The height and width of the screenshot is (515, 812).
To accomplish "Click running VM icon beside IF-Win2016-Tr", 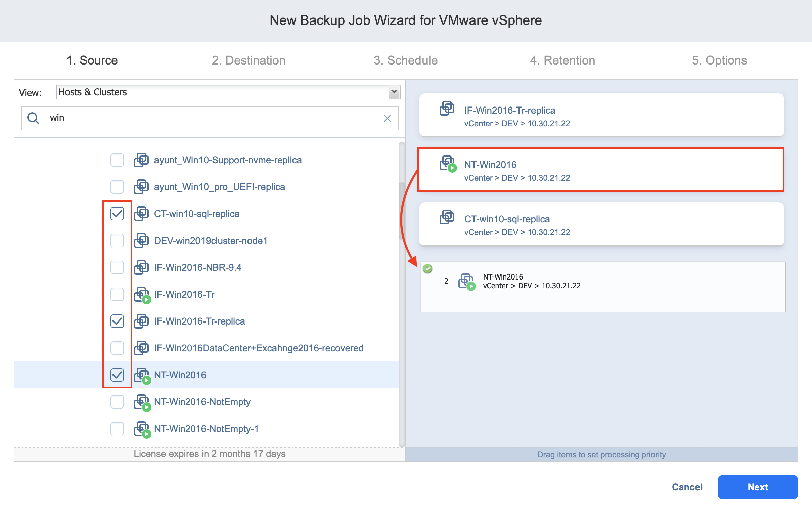I will [x=142, y=295].
